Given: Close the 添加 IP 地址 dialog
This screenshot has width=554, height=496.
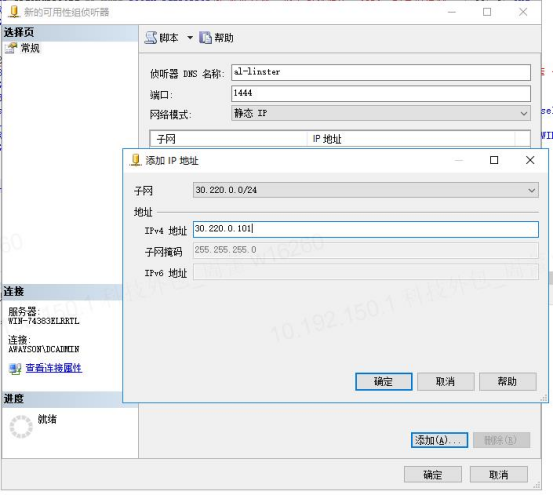Looking at the screenshot, I should (x=530, y=160).
